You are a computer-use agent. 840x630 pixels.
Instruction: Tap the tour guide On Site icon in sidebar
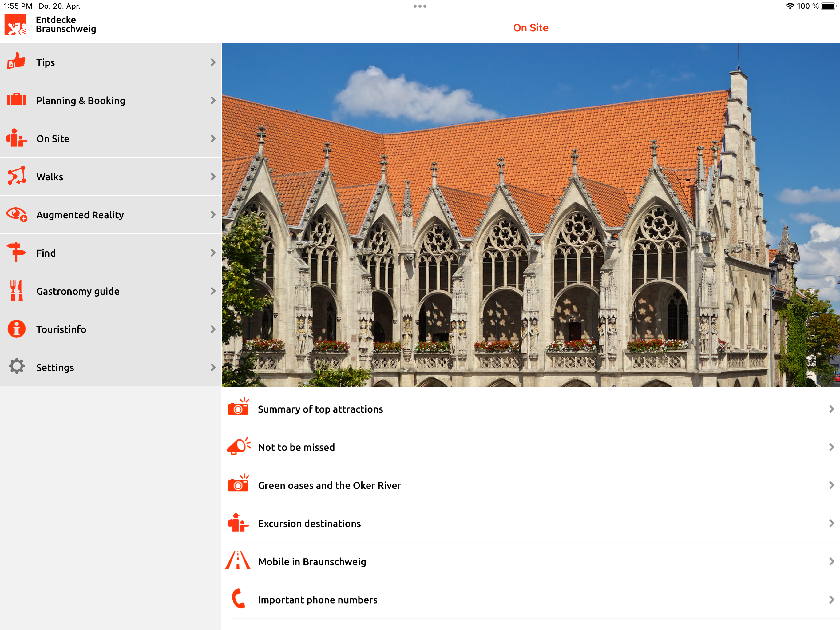pyautogui.click(x=16, y=138)
